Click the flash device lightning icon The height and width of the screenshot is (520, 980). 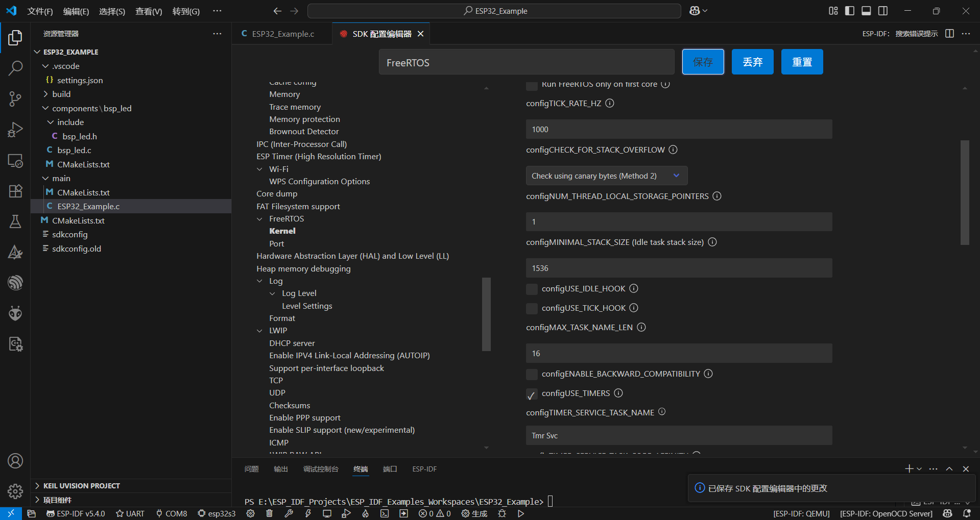308,513
